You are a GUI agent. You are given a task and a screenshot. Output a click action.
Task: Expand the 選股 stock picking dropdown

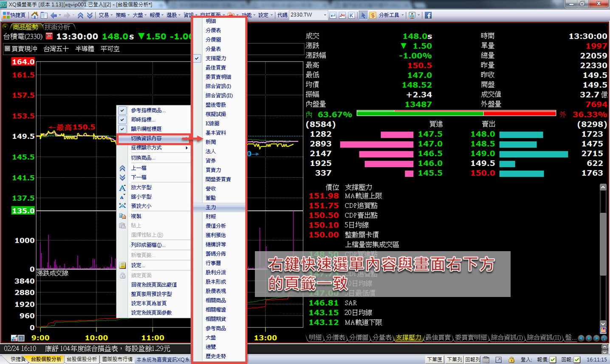pyautogui.click(x=173, y=15)
